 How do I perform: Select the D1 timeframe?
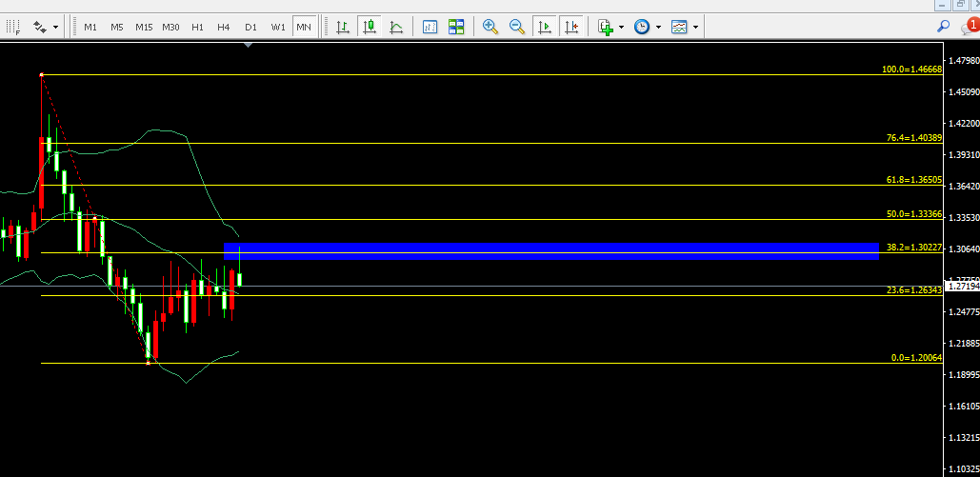click(x=250, y=27)
